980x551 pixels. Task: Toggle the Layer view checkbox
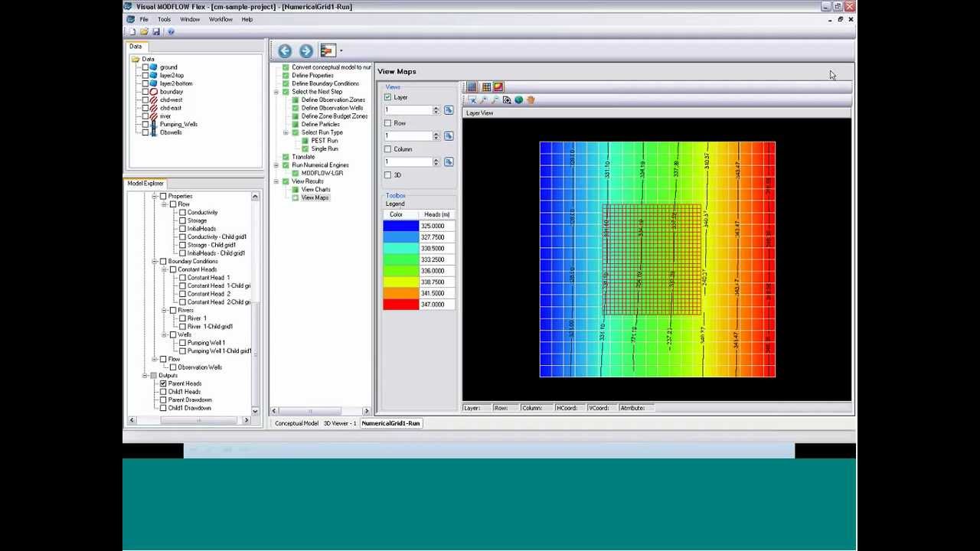(387, 97)
